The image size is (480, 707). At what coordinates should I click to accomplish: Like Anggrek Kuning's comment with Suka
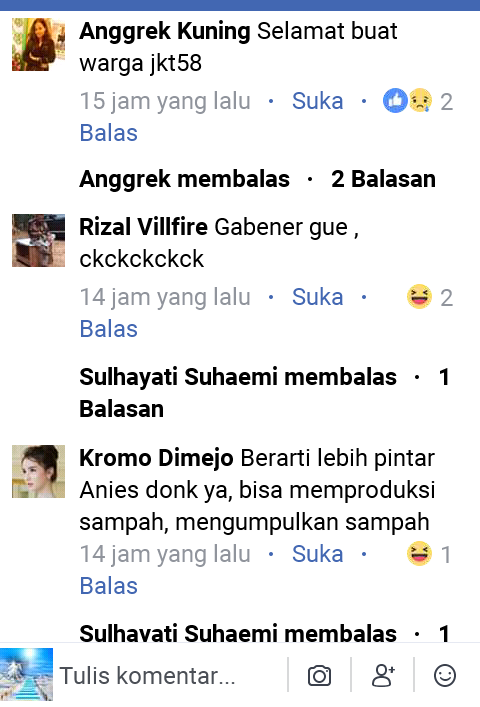[317, 101]
